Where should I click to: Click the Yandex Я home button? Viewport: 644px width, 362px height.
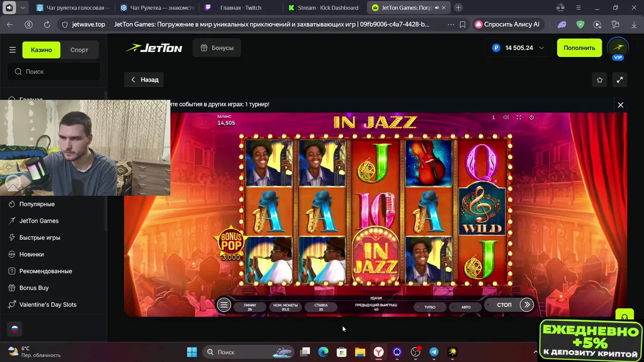pyautogui.click(x=29, y=24)
